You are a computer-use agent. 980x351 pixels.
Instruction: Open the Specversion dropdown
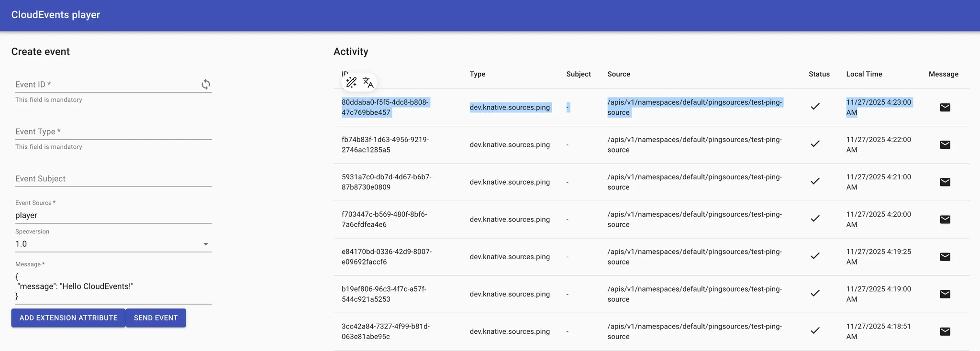pos(113,244)
